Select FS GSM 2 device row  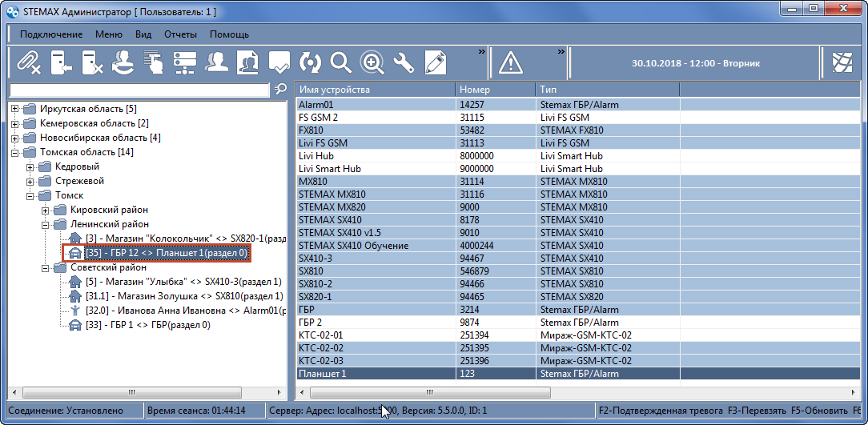(578, 118)
